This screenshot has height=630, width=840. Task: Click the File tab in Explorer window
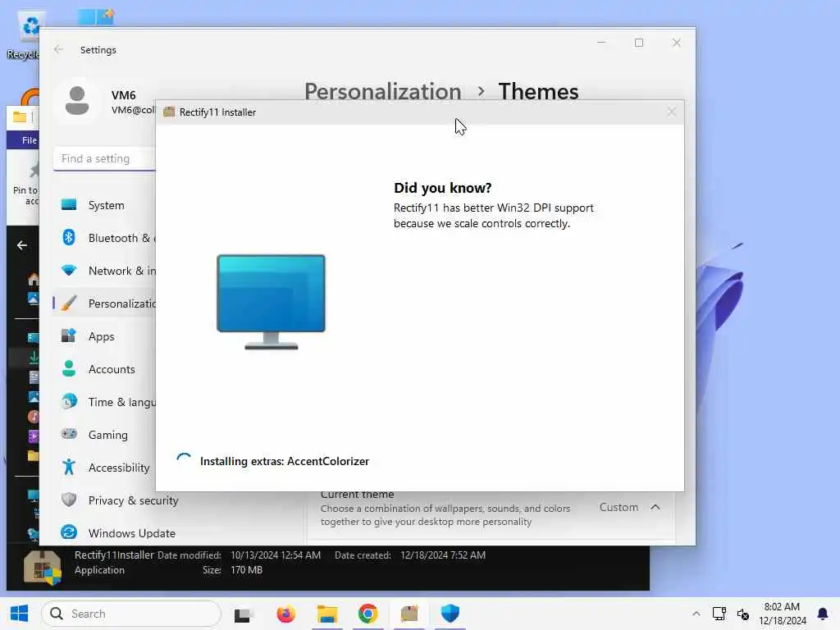pos(27,139)
